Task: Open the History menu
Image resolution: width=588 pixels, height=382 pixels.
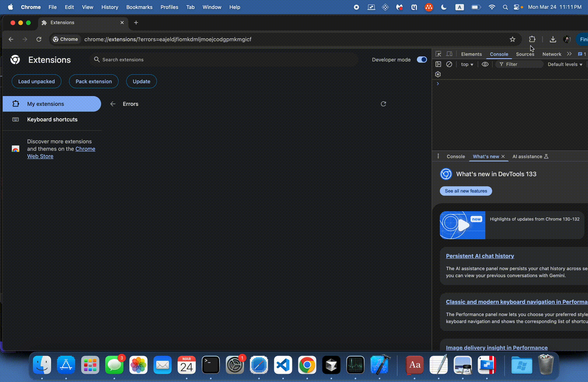Action: tap(110, 7)
